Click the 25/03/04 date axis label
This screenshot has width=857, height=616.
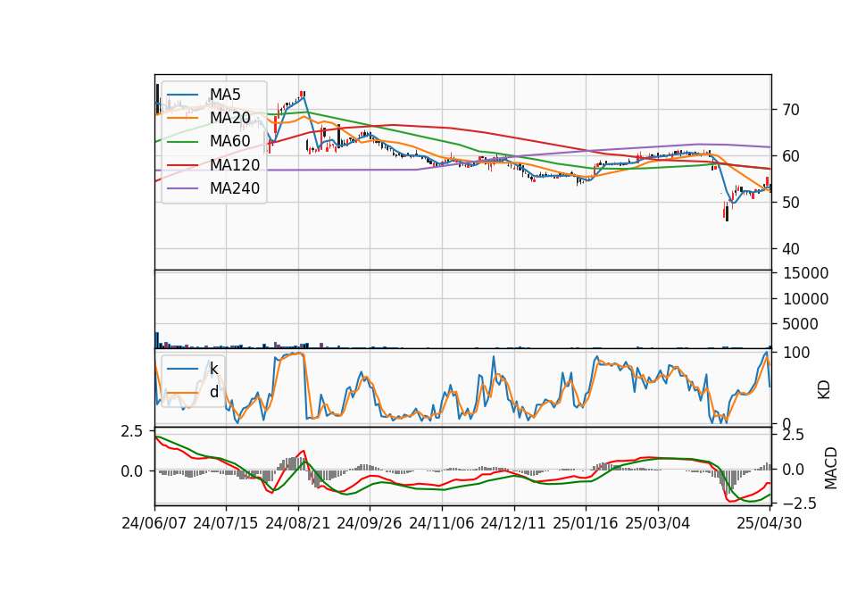tap(658, 523)
